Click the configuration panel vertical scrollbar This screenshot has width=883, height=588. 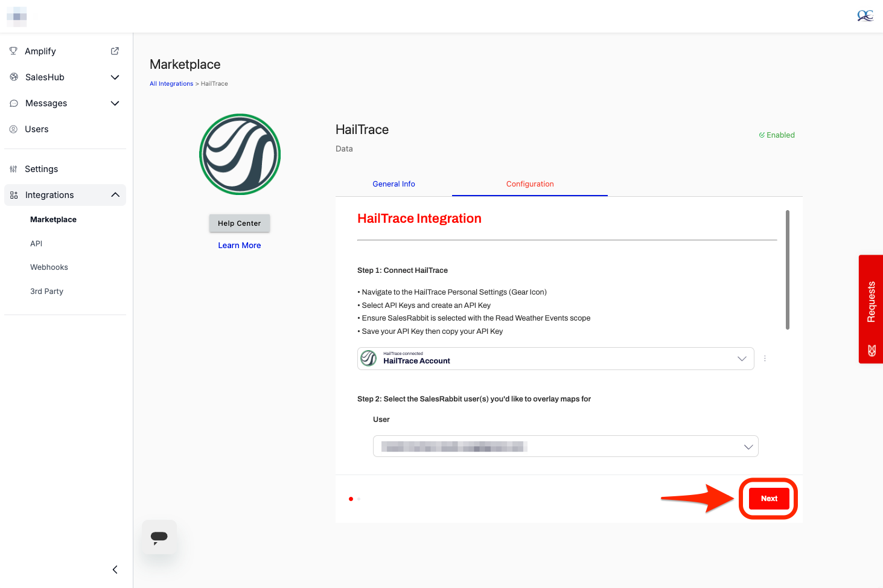788,270
